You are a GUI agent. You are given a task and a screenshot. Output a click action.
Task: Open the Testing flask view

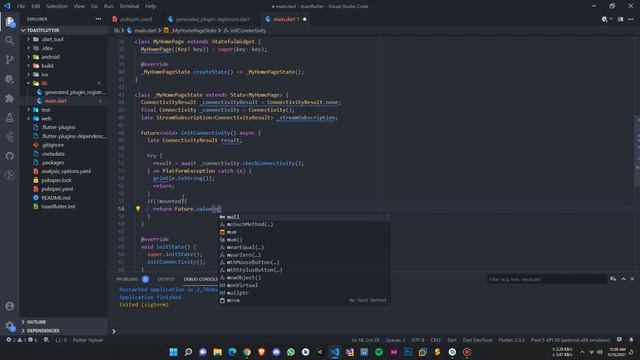(9, 118)
